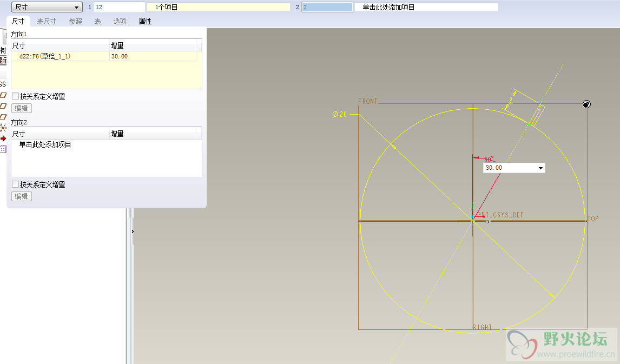Image resolution: width=620 pixels, height=364 pixels.
Task: Click the 尺寸 column header in 方向1
Action: coord(60,45)
